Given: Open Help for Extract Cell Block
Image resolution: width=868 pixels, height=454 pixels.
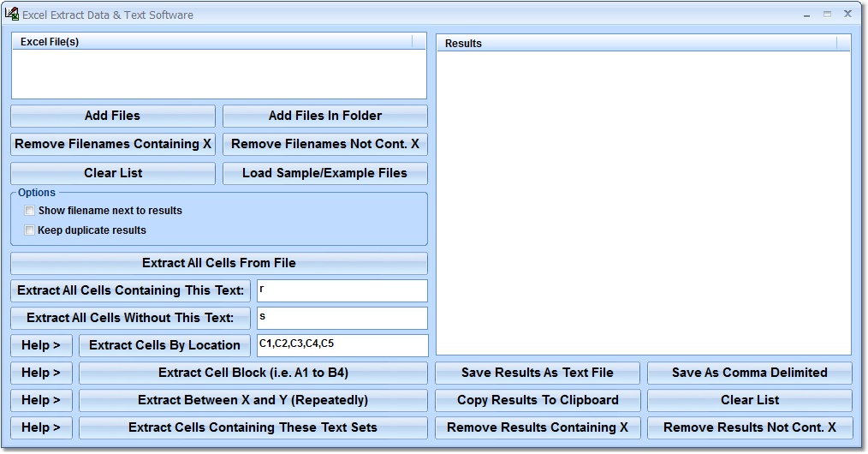Looking at the screenshot, I should [42, 373].
